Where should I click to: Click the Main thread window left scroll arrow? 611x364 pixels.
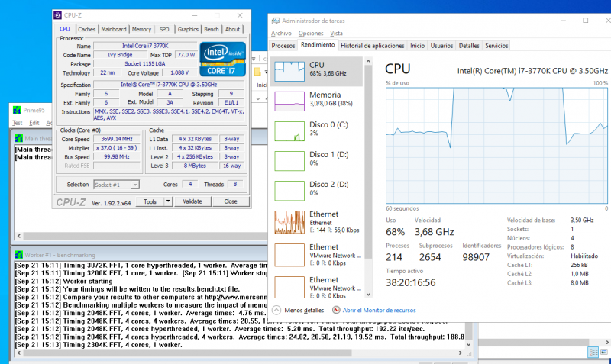[x=18, y=236]
